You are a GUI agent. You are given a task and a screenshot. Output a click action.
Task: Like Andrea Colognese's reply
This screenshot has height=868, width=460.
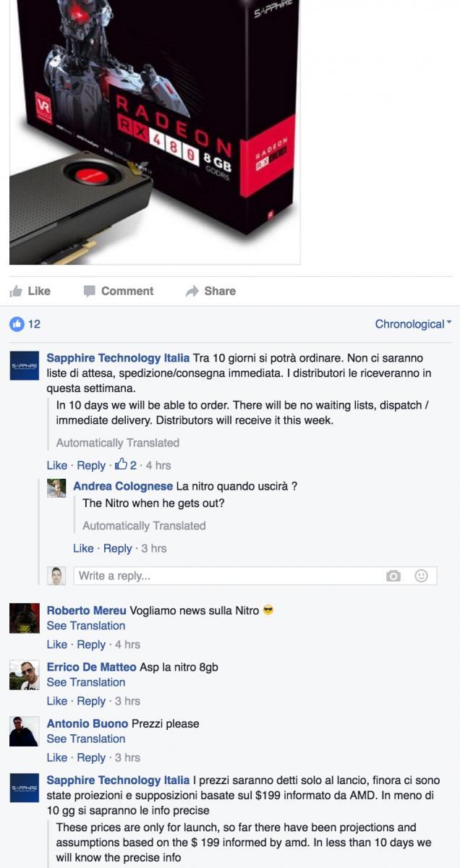[83, 548]
